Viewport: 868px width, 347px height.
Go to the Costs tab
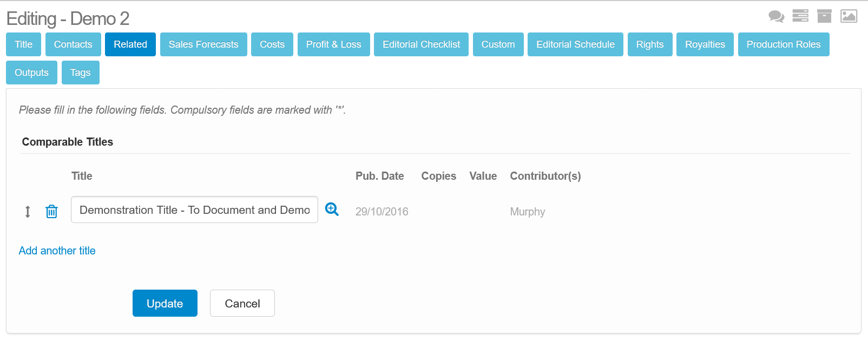click(x=272, y=44)
